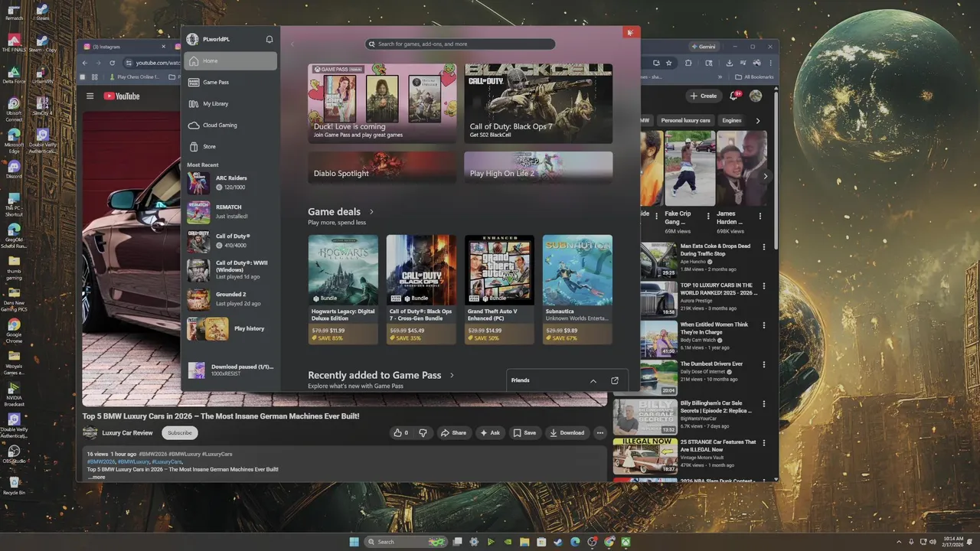Open Store in Xbox sidebar
The width and height of the screenshot is (980, 551).
point(230,146)
